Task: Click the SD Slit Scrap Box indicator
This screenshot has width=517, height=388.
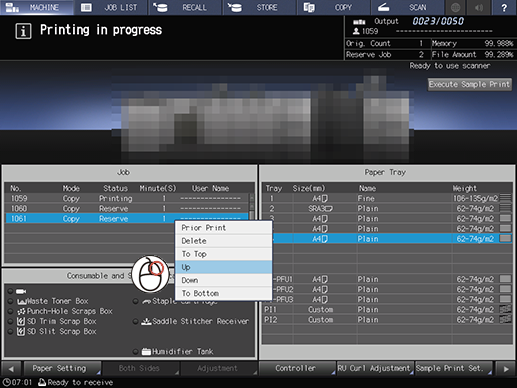Action: click(x=10, y=332)
